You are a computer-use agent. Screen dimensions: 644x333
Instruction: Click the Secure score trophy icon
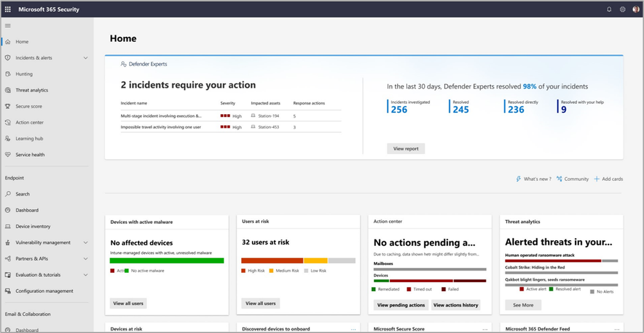pos(8,106)
